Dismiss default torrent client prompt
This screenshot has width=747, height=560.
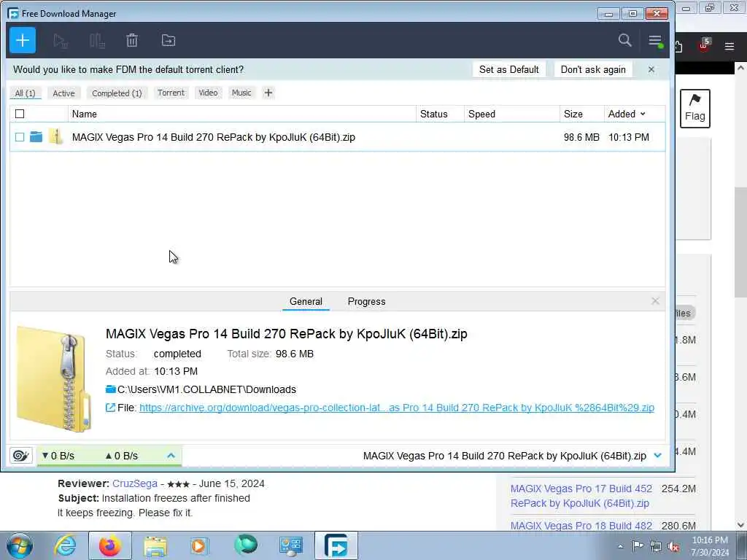651,69
